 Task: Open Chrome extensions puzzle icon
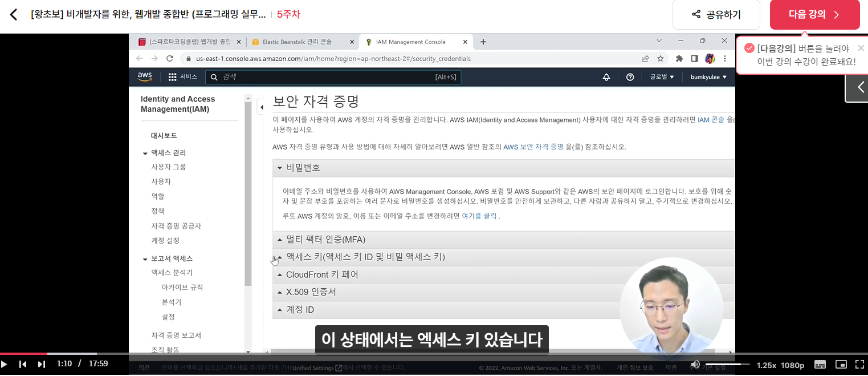click(x=679, y=58)
